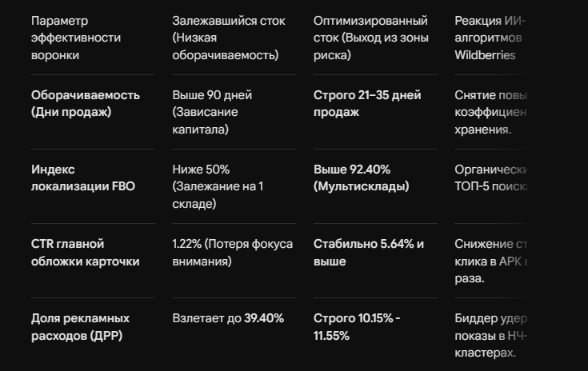Click the 'Индекс локализации FBO' row label
This screenshot has height=371, width=588.
[83, 178]
